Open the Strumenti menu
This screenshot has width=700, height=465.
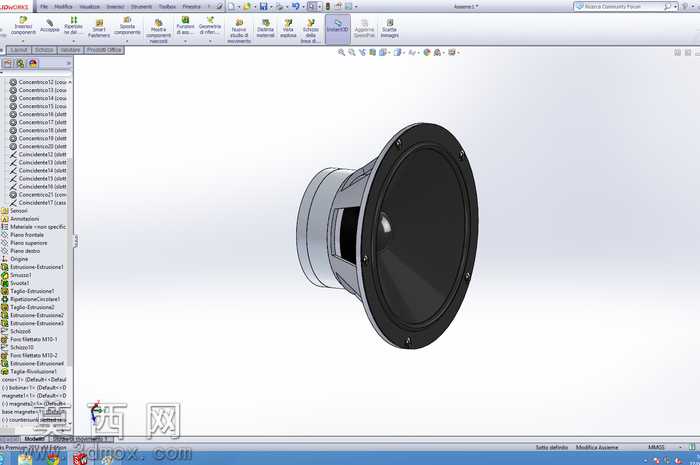point(142,7)
